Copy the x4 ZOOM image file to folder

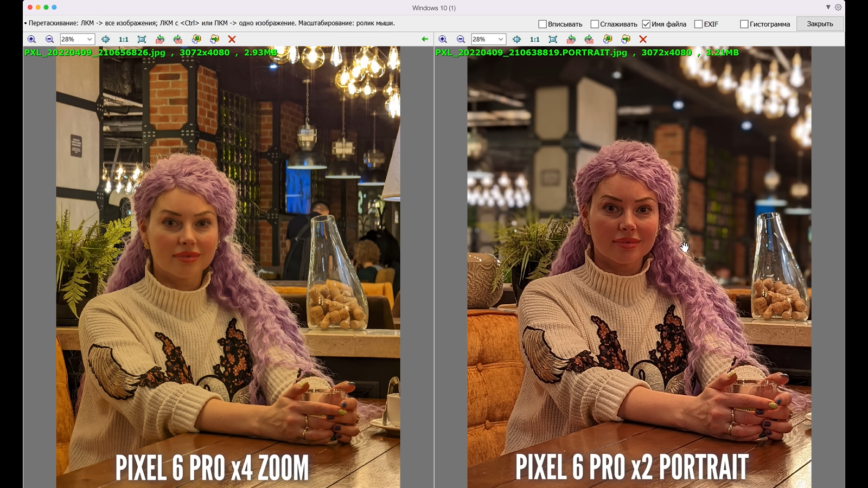(x=196, y=39)
